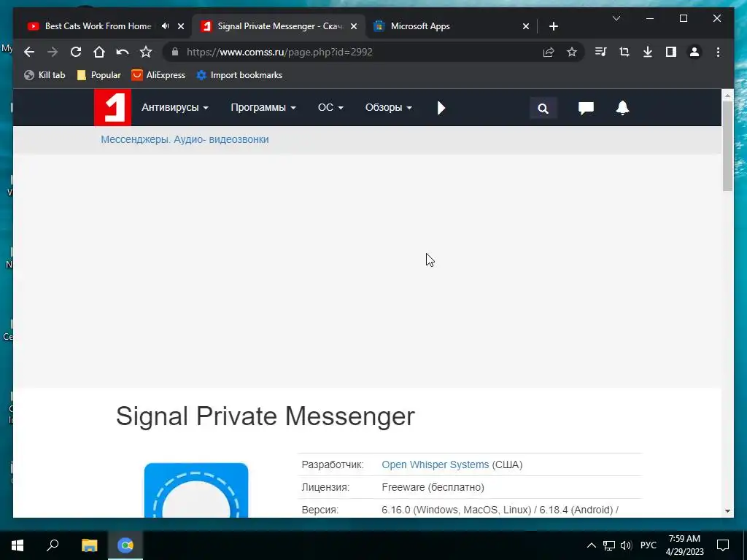Expand the Обзоры menu
Screen dimensions: 747x560
388,108
